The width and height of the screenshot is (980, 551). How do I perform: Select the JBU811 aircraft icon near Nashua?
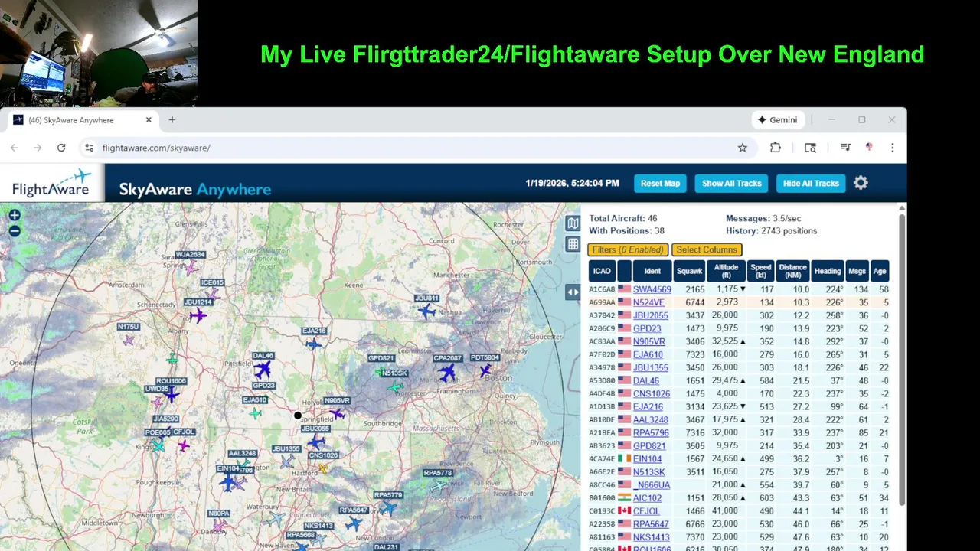tap(426, 311)
